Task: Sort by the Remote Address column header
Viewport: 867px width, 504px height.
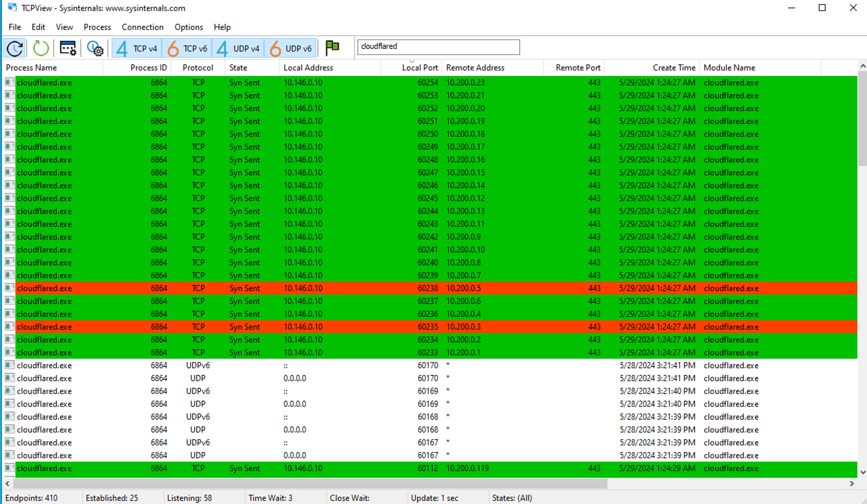Action: click(475, 67)
